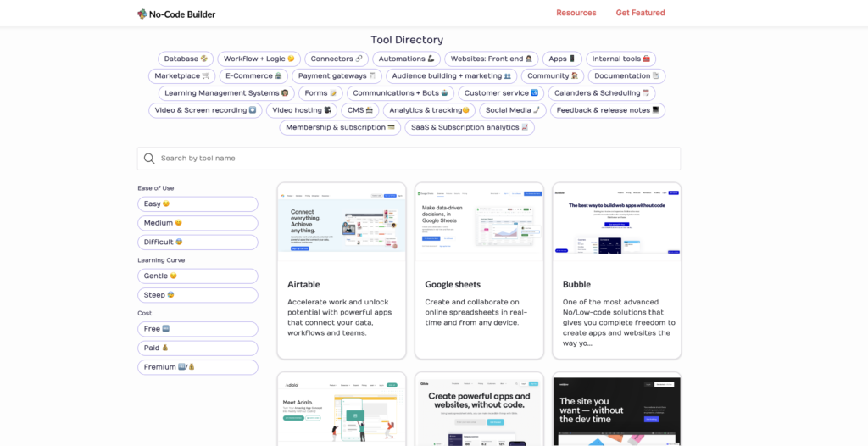Click the search magnifier icon
The height and width of the screenshot is (446, 868).
pyautogui.click(x=149, y=159)
